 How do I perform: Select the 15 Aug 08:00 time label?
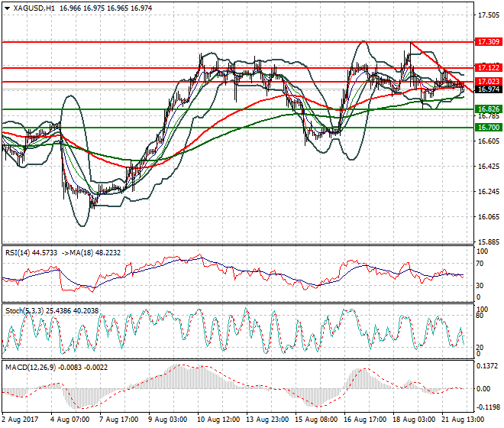pos(317,420)
